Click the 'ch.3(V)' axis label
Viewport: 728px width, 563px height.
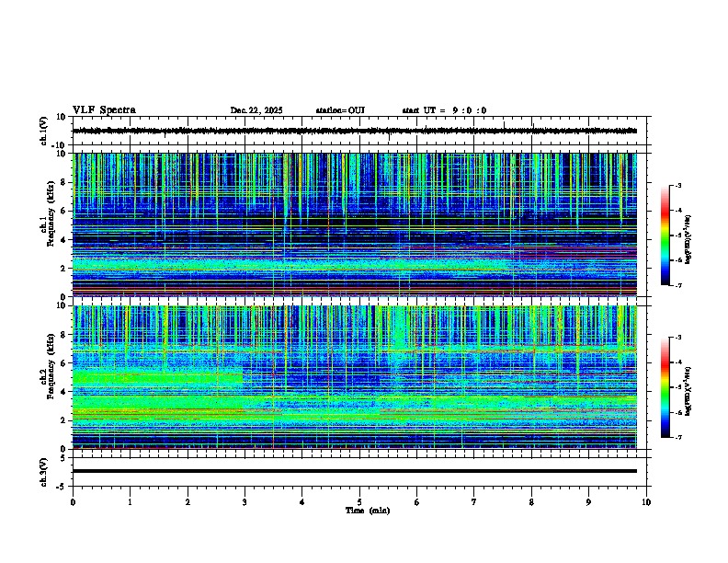[44, 472]
